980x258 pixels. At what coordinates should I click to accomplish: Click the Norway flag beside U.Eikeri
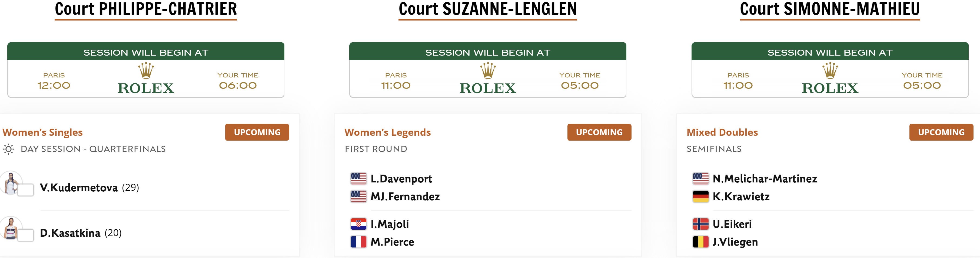[700, 224]
